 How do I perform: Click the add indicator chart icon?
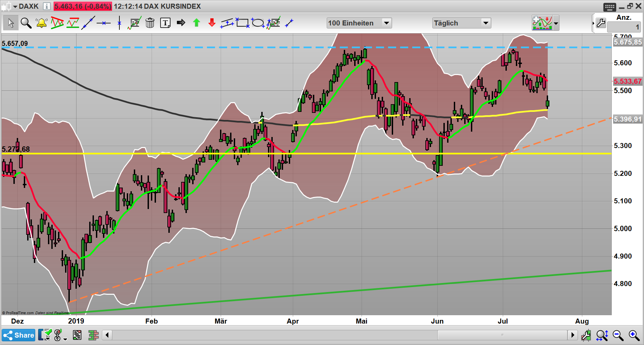(542, 23)
